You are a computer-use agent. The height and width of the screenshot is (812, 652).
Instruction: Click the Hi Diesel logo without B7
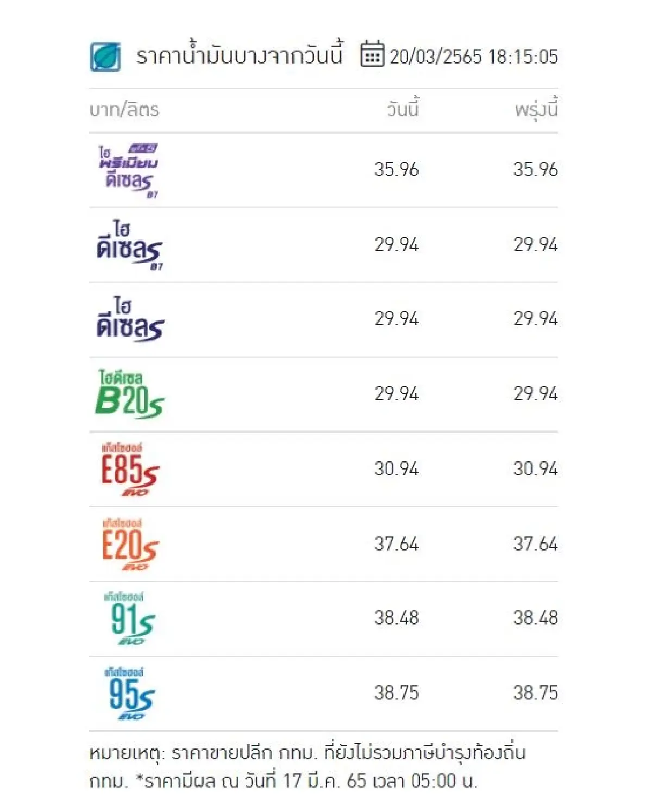(x=129, y=320)
